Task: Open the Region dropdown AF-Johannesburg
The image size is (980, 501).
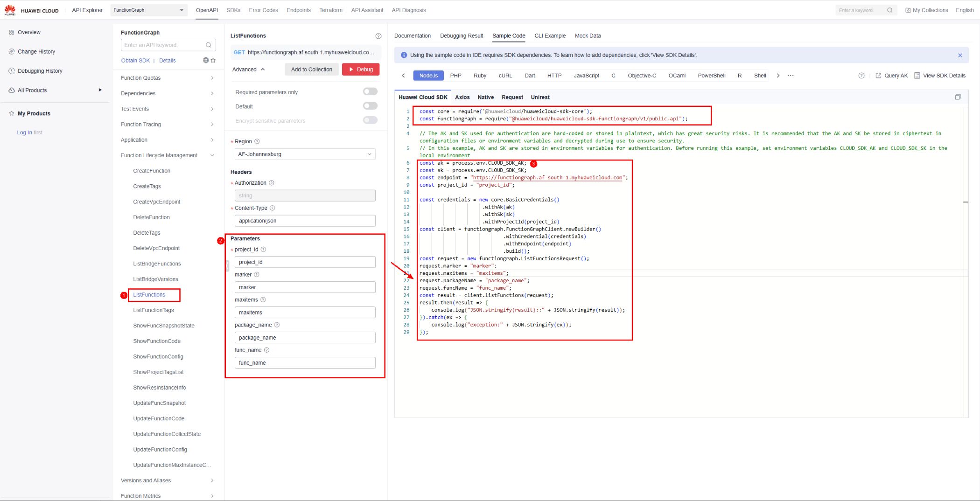Action: click(x=305, y=154)
